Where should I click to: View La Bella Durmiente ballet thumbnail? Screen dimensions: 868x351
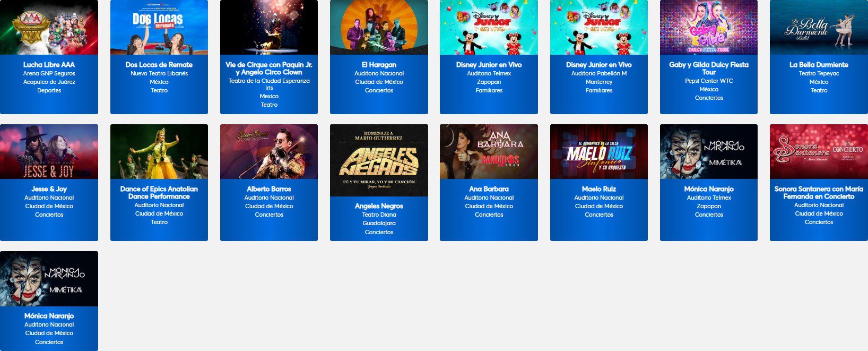[x=819, y=27]
